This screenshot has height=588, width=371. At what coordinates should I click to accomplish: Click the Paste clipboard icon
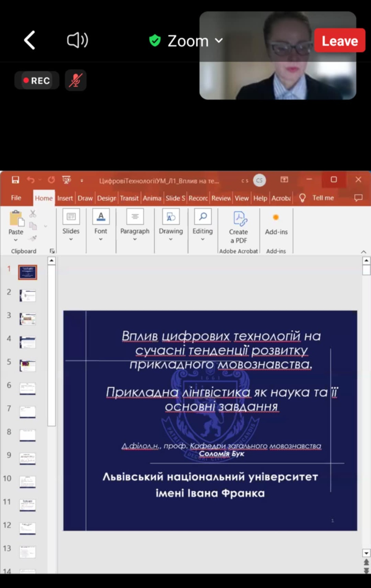[x=16, y=219]
